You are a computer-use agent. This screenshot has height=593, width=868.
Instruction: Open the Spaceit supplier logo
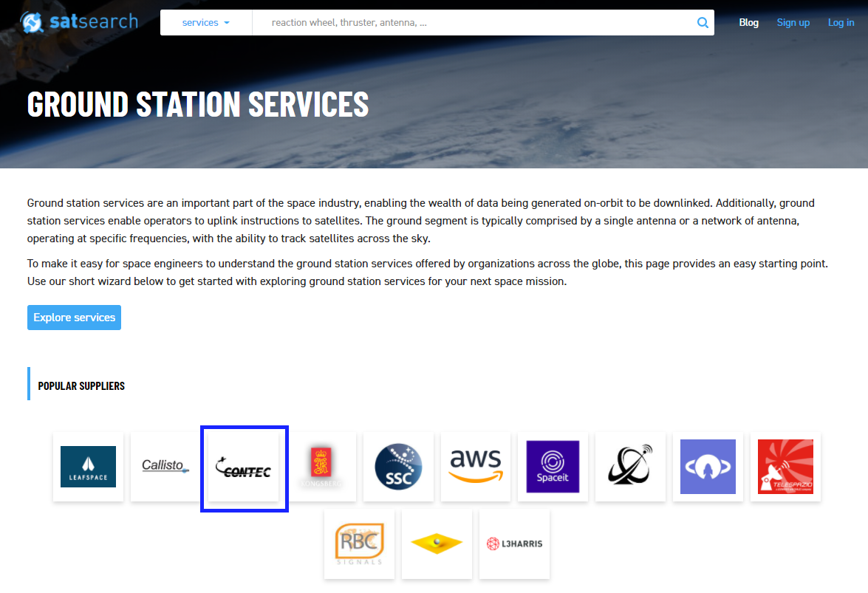click(x=553, y=467)
